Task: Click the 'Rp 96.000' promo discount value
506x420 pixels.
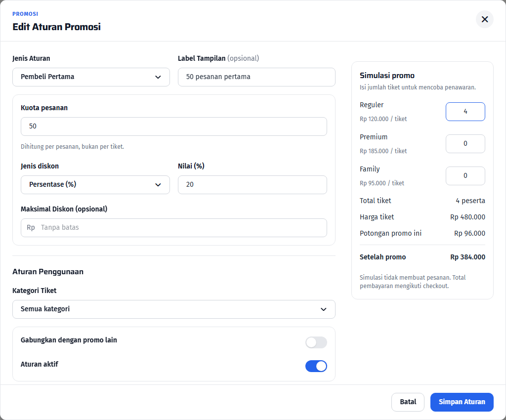Action: pyautogui.click(x=469, y=233)
